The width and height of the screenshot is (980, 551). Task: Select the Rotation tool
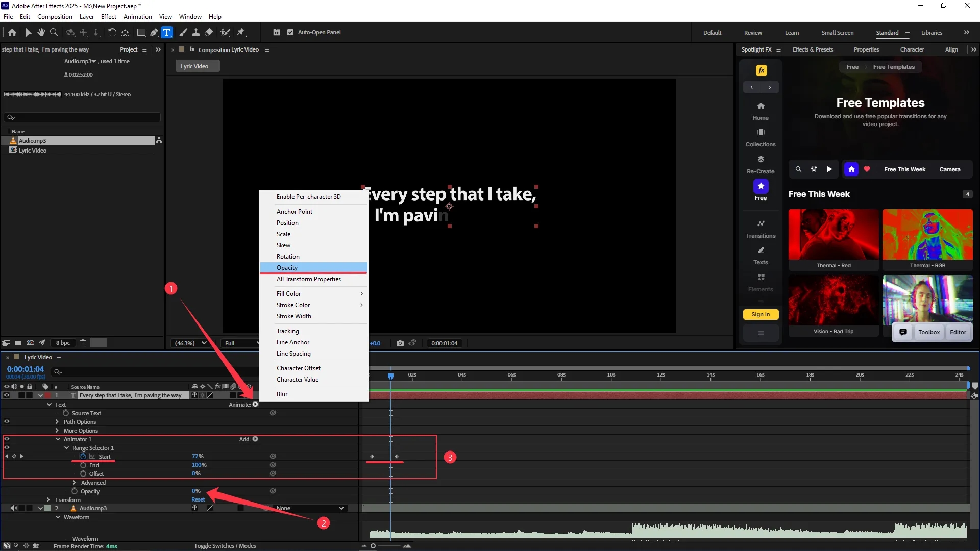coord(112,32)
